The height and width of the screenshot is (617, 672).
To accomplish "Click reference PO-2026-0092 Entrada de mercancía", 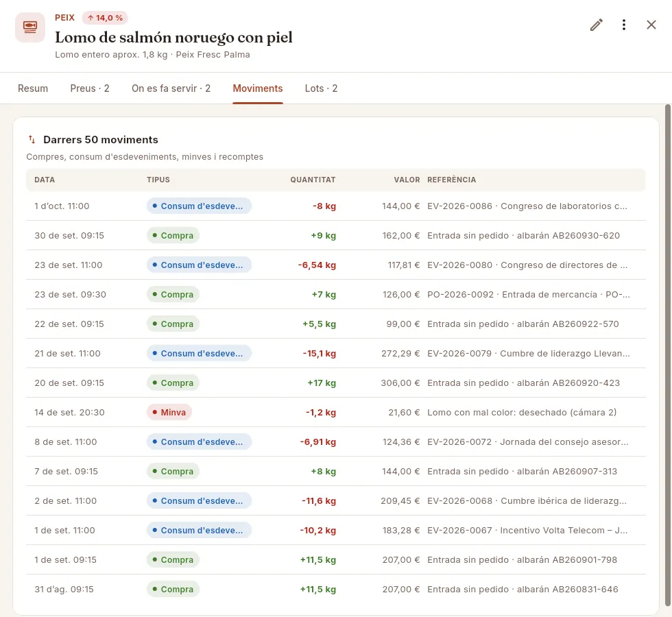I will tap(529, 295).
